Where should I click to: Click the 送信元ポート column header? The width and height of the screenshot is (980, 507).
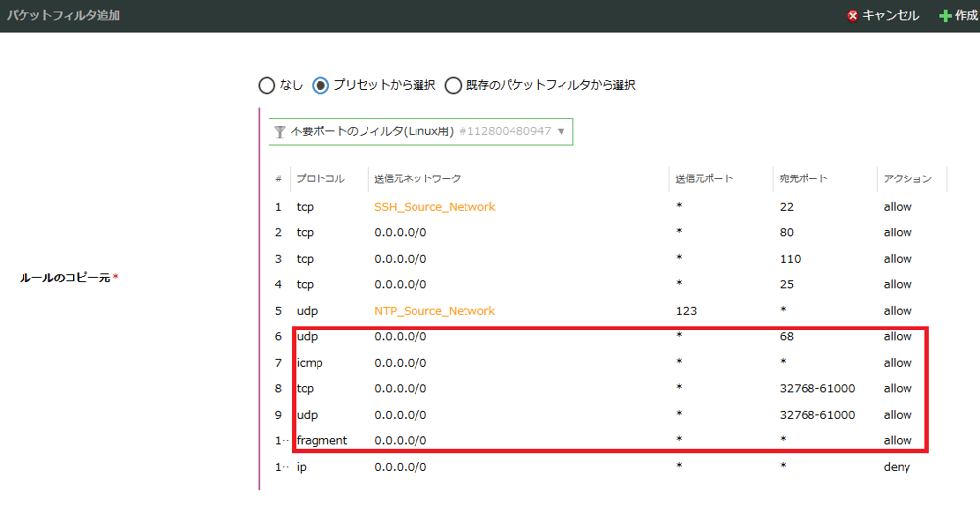click(x=705, y=178)
